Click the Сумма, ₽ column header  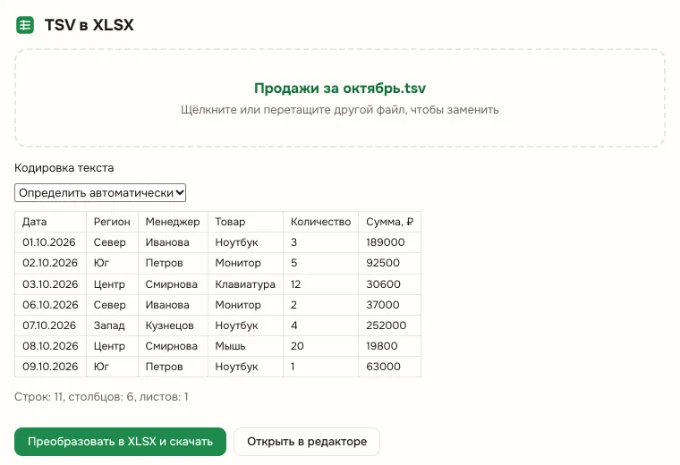[390, 222]
